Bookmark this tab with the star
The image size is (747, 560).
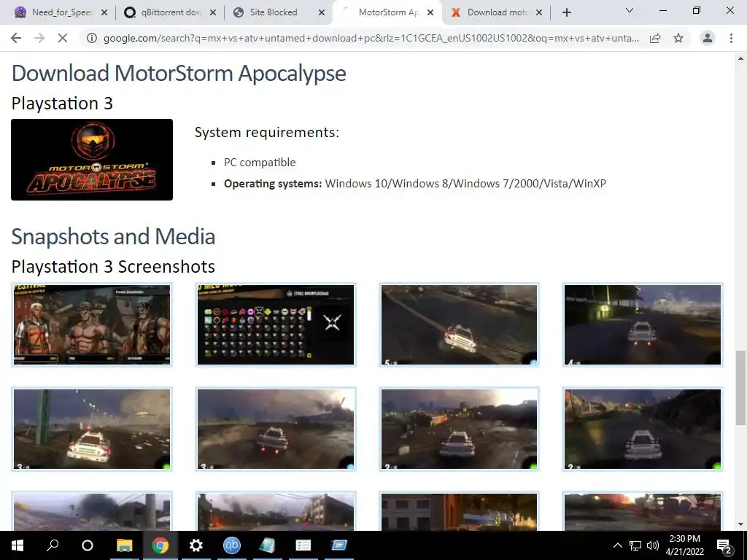[x=678, y=38]
